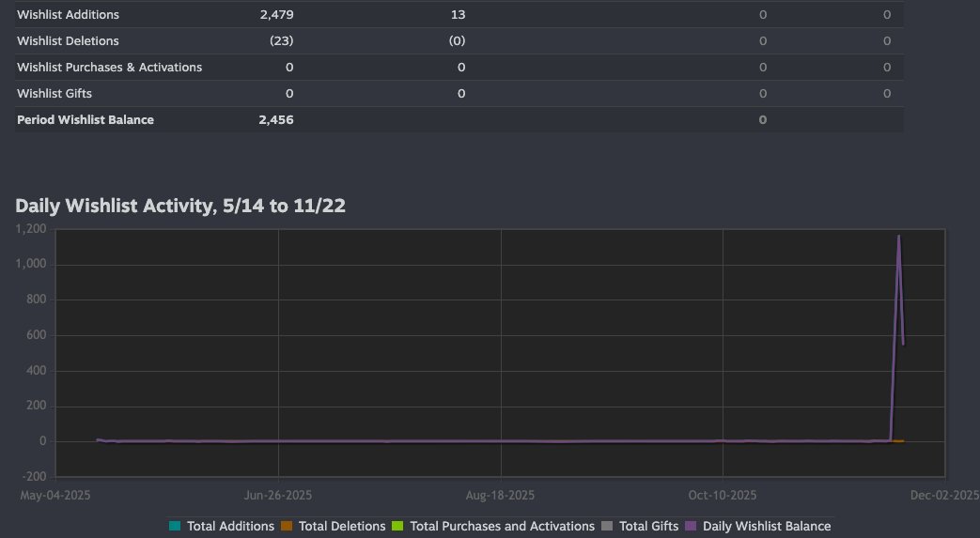Click the 2,456 balance value
980x538 pixels.
point(276,119)
